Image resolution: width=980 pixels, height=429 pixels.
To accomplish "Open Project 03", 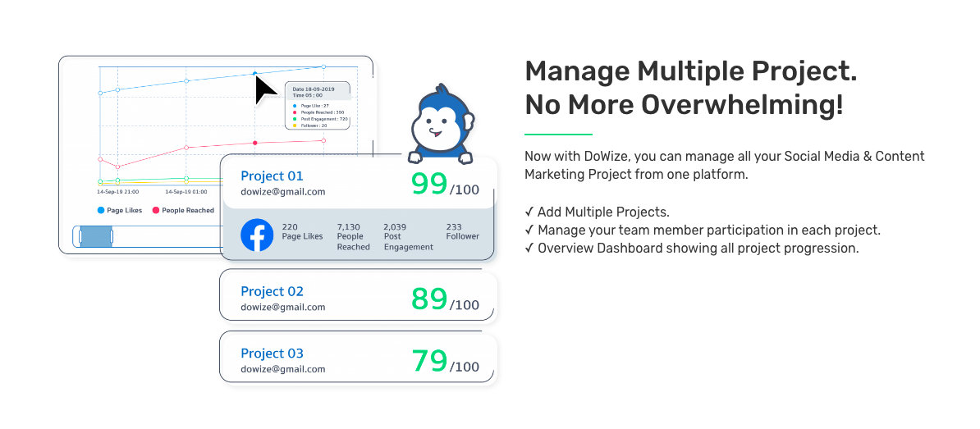I will tap(272, 353).
